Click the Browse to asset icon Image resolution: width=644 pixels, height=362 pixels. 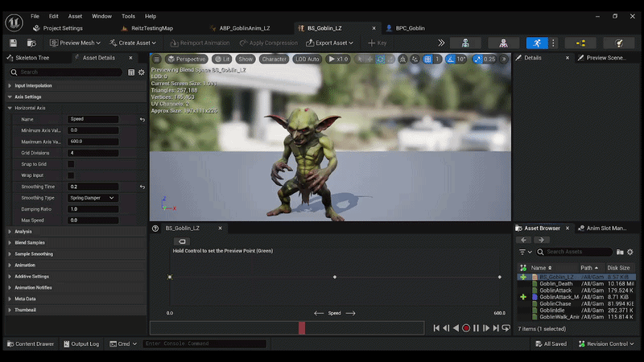click(x=31, y=43)
